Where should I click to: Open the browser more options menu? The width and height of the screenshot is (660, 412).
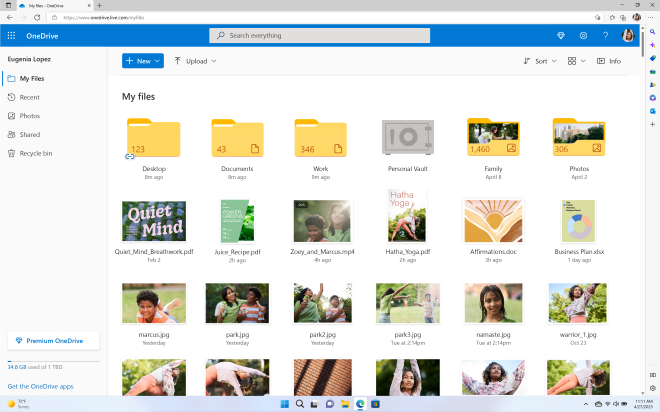click(x=650, y=18)
